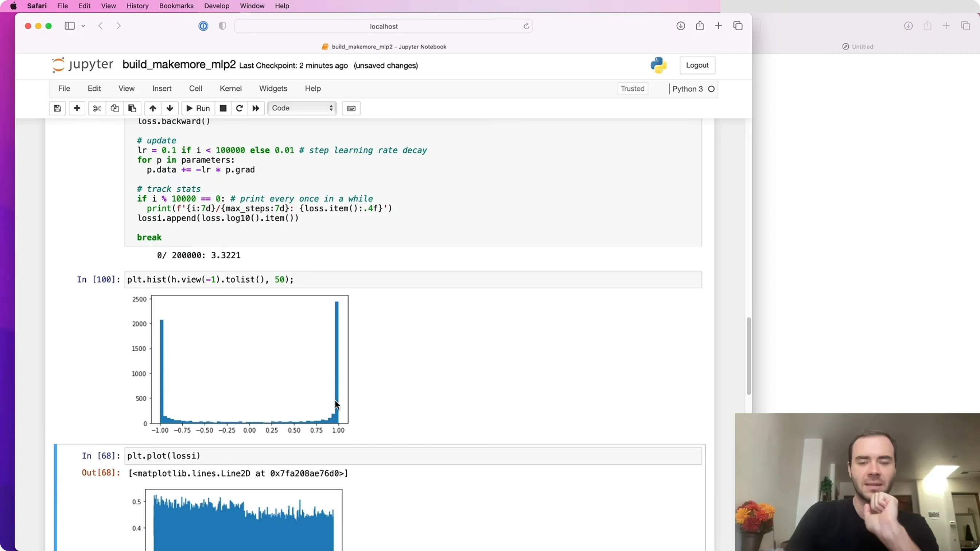Viewport: 980px width, 551px height.
Task: Copy selected cells using the toolbar icon
Action: tap(114, 108)
